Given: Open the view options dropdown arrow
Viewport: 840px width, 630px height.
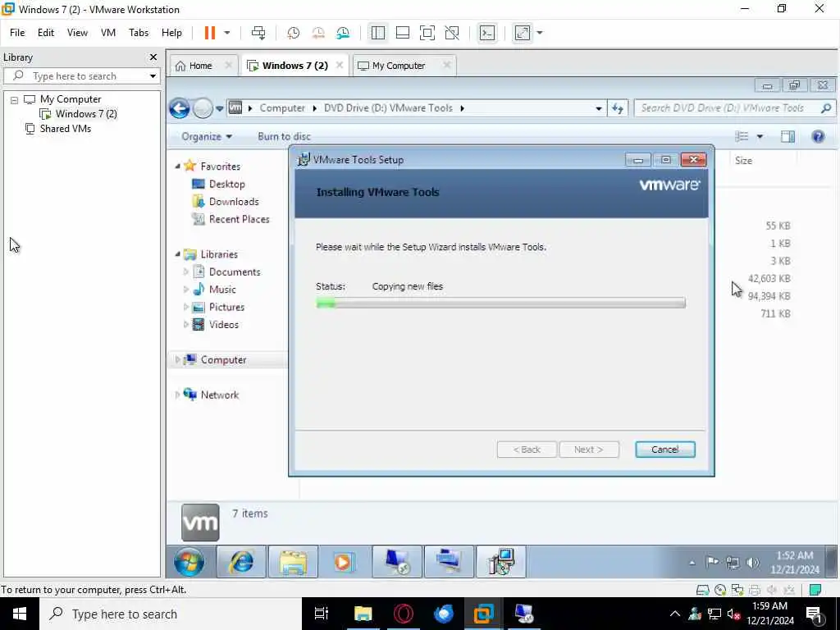Looking at the screenshot, I should point(759,137).
